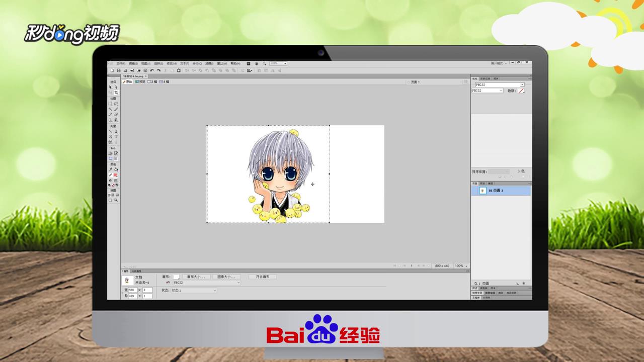Viewport: 644px width, 362px height.
Task: Select the Pencil tool
Action: [110, 115]
